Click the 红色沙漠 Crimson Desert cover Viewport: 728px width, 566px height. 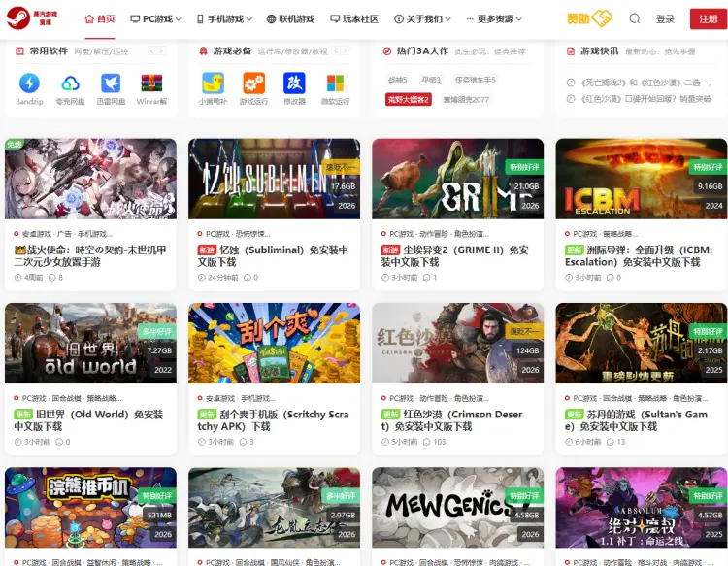tap(458, 343)
